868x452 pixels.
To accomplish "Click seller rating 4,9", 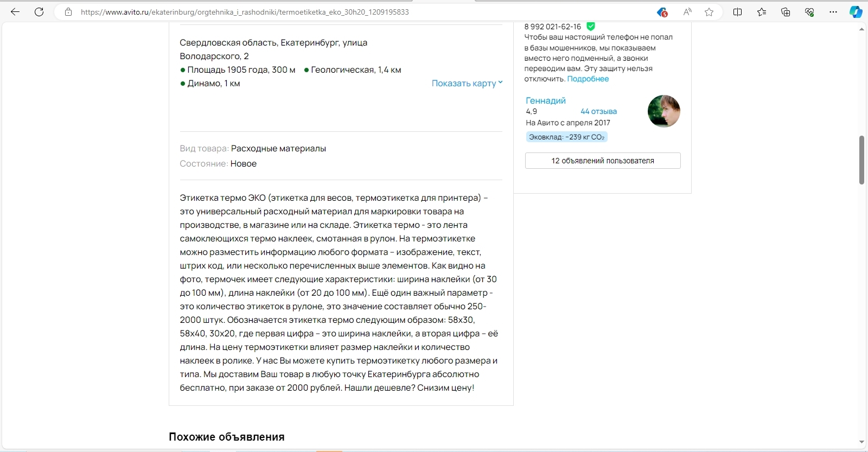I will point(531,111).
